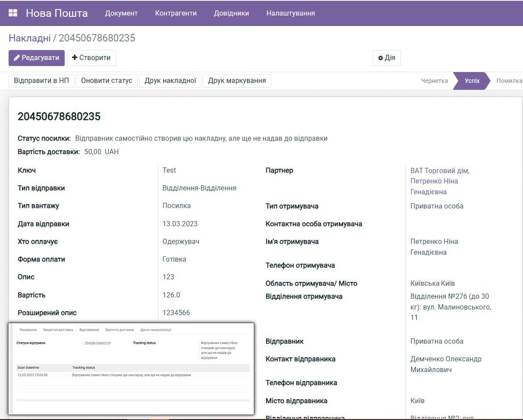The image size is (523, 420).
Task: Click the bold 20450678680235 record heading
Action: pyautogui.click(x=59, y=116)
